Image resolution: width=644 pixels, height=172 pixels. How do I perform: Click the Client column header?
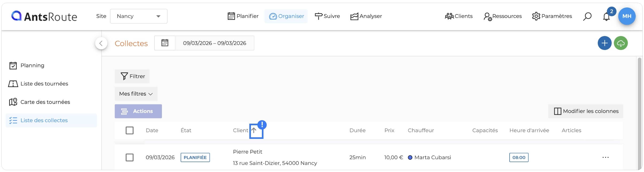(240, 130)
